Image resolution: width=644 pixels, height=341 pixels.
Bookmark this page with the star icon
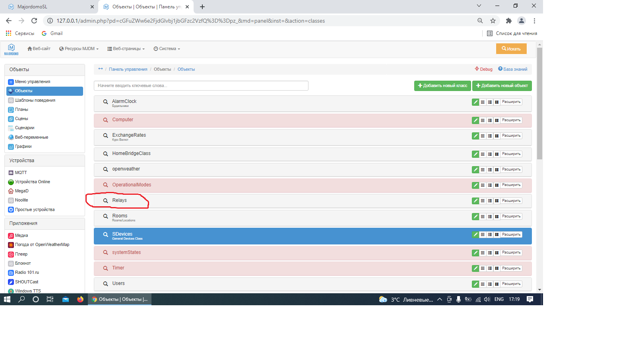point(493,21)
